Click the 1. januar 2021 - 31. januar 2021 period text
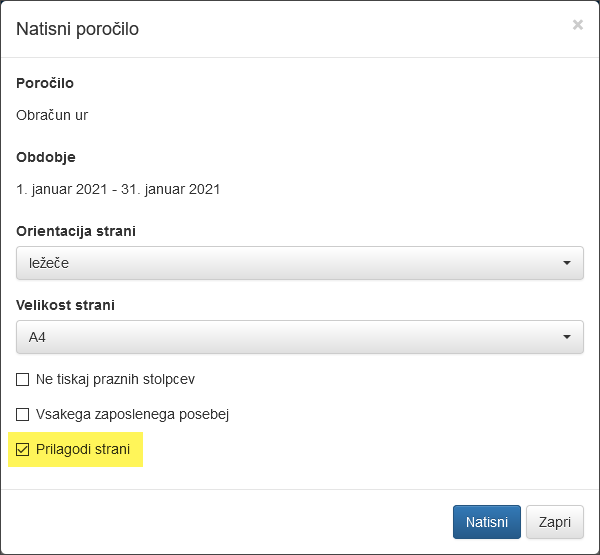Image resolution: width=600 pixels, height=555 pixels. (118, 189)
